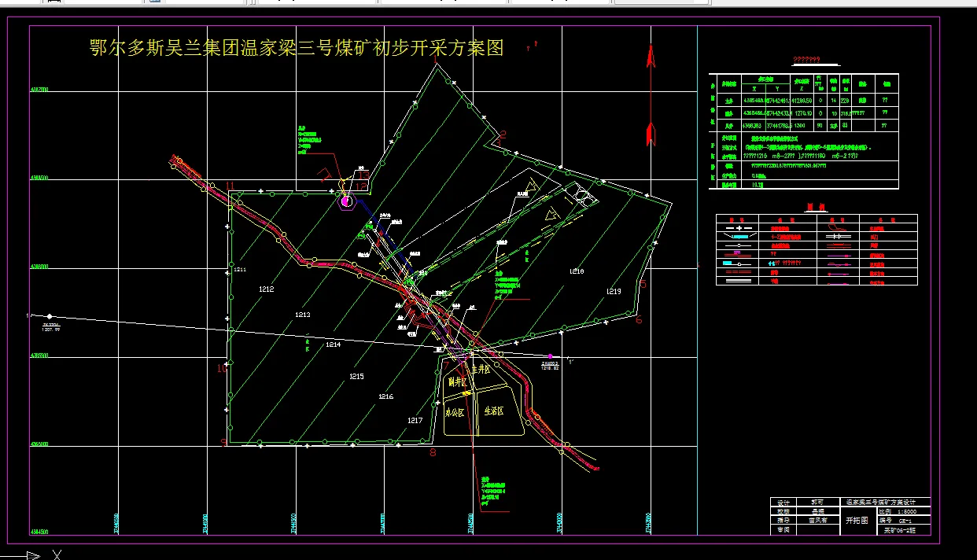Click red boundary point number 11

(x=230, y=186)
